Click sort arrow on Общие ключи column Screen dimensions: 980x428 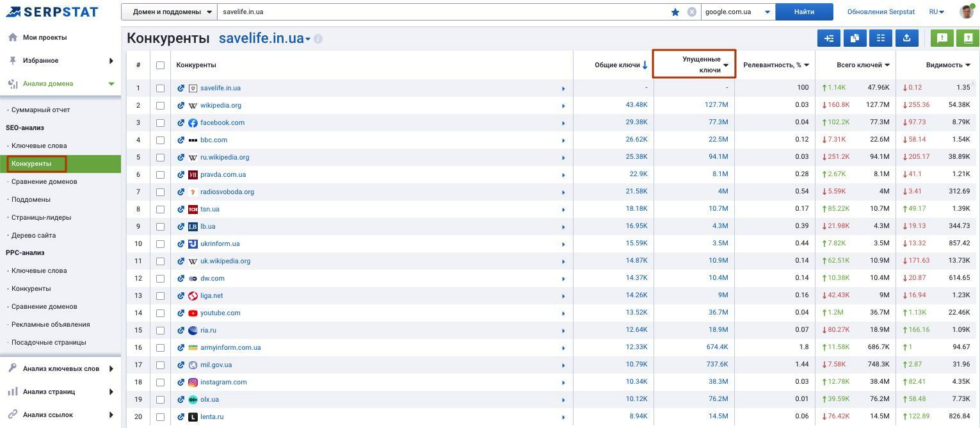point(645,65)
